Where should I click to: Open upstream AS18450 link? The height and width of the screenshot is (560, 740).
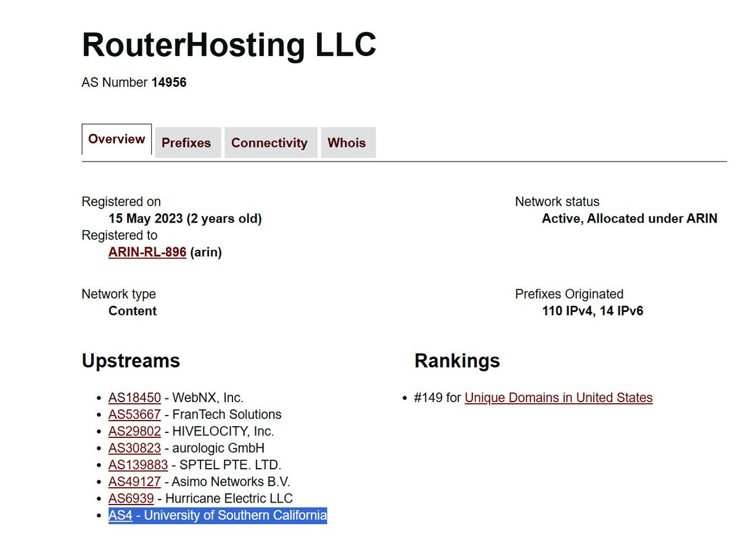coord(134,398)
